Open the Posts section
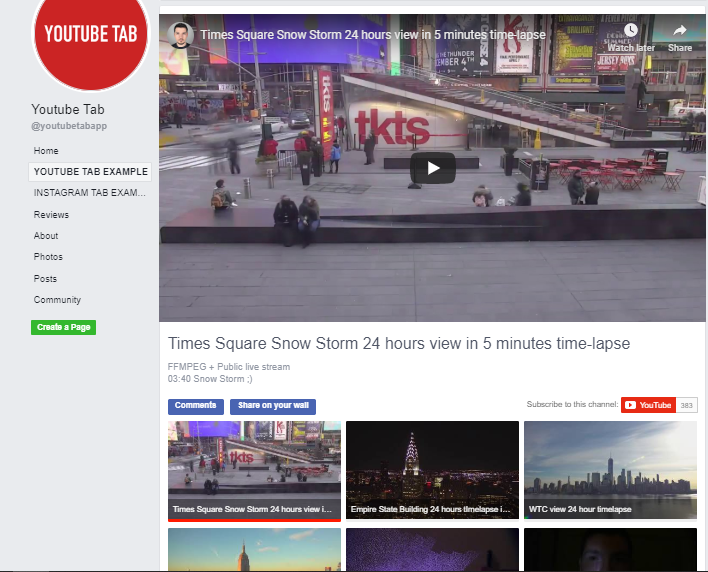The image size is (708, 572). point(45,279)
